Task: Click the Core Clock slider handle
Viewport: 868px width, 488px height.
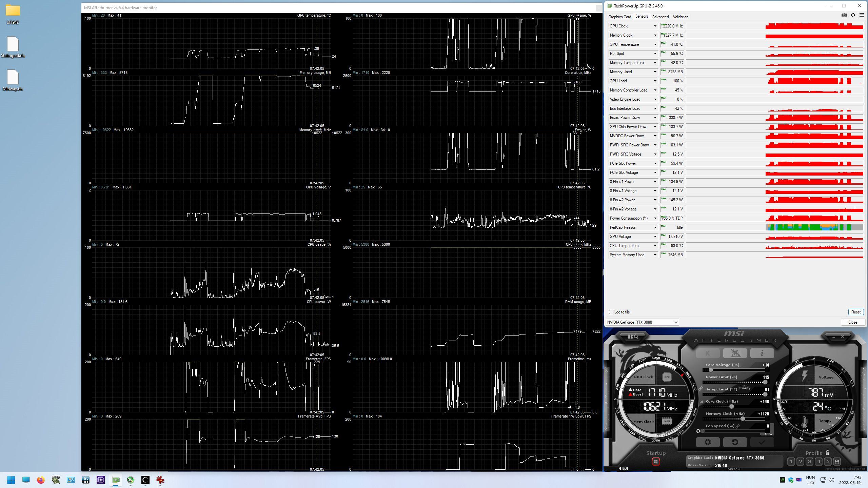Action: (x=731, y=407)
